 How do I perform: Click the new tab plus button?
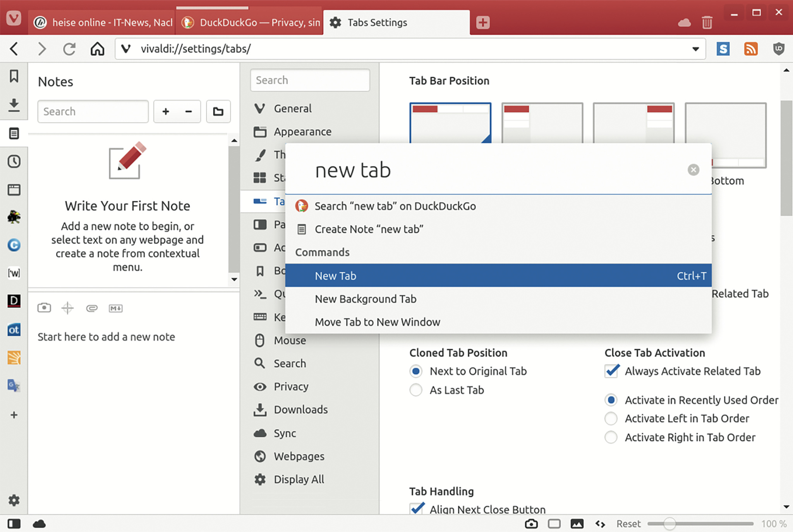pyautogui.click(x=482, y=22)
